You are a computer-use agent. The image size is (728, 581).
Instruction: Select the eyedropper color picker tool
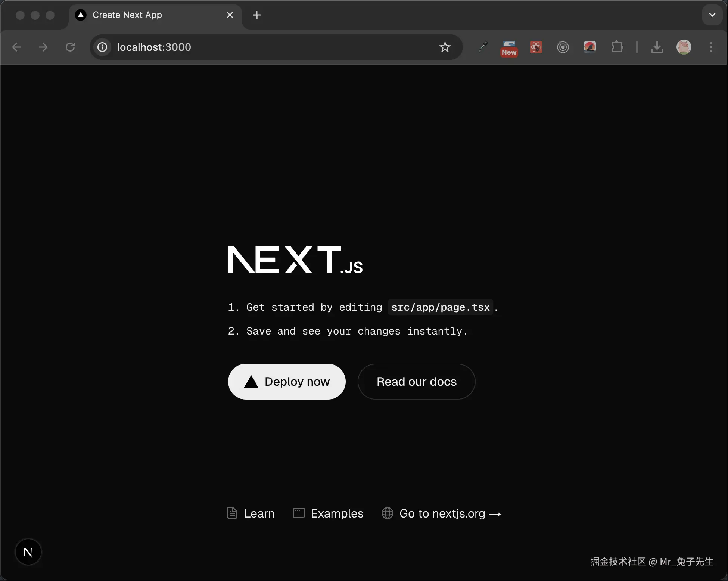483,47
